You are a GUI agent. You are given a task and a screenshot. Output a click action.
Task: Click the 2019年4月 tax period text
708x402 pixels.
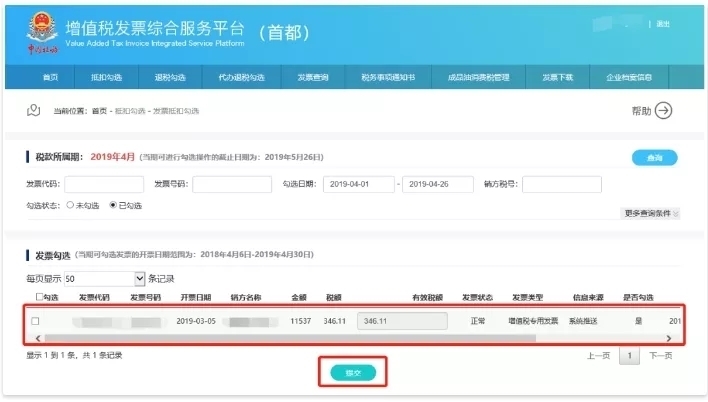(x=112, y=157)
